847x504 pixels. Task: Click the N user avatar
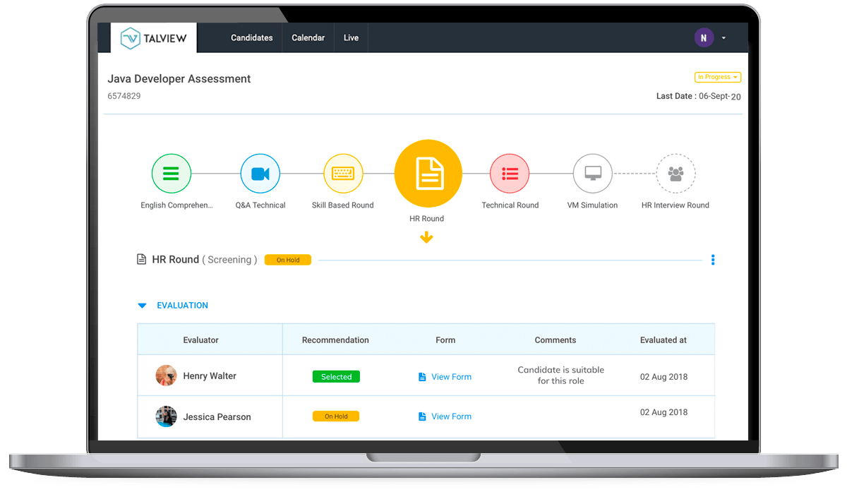[704, 38]
